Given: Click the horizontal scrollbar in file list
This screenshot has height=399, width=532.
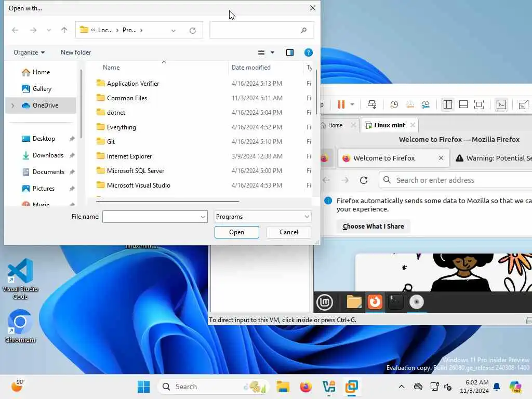Looking at the screenshot, I should 168,201.
